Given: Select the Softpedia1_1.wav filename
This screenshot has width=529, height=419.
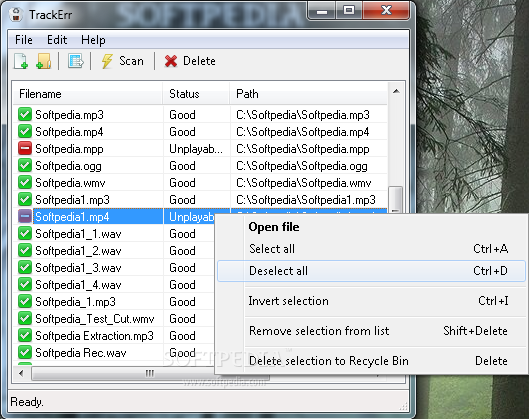Looking at the screenshot, I should click(78, 234).
